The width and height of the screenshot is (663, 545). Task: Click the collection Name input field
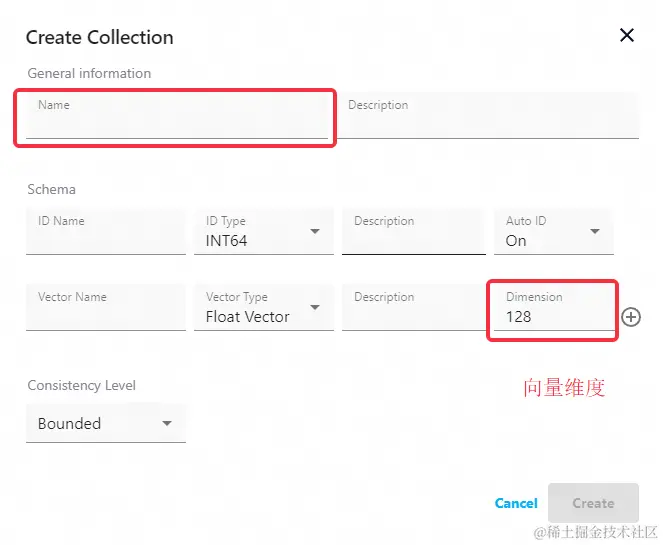click(177, 115)
